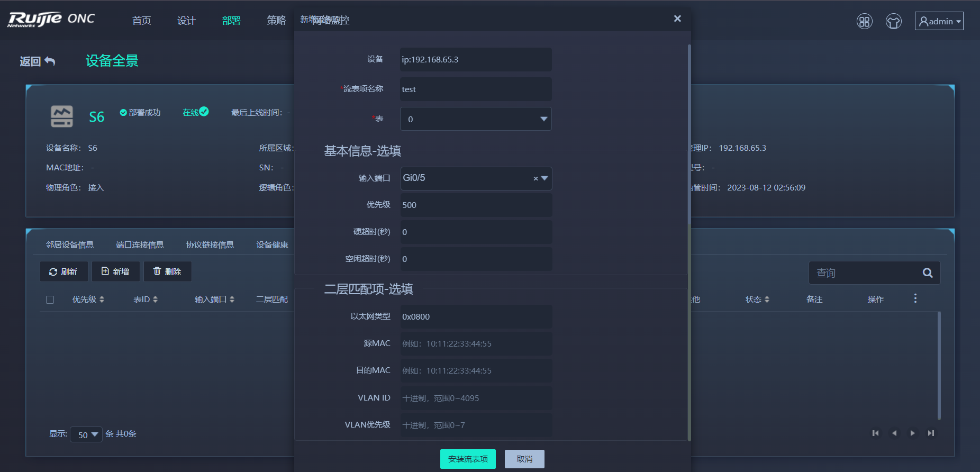Focus the 以太网类型 field showing 0x0800
The width and height of the screenshot is (980, 472).
476,316
